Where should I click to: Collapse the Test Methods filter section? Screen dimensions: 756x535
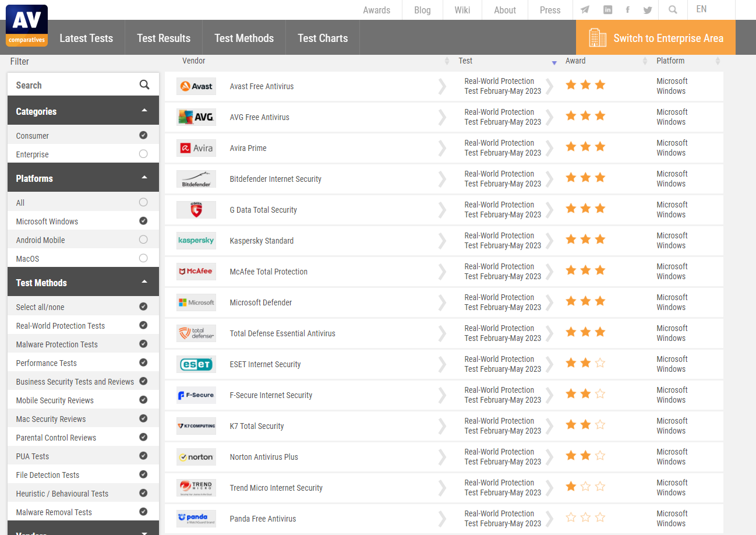(x=83, y=282)
